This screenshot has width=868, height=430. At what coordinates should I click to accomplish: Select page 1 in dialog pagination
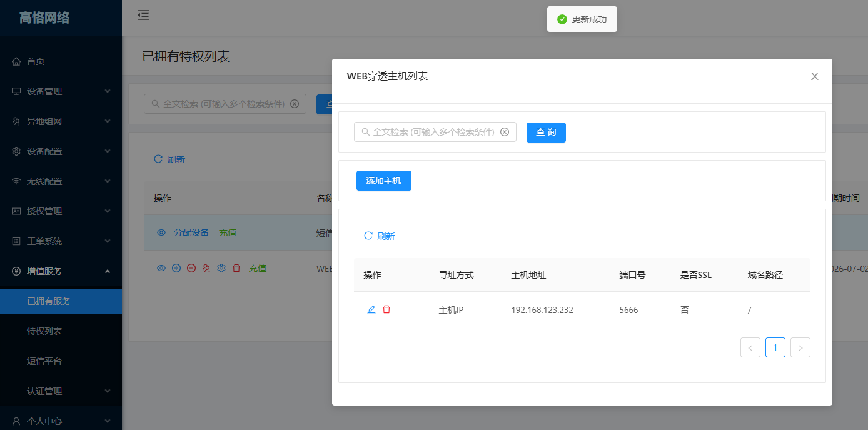click(x=775, y=347)
